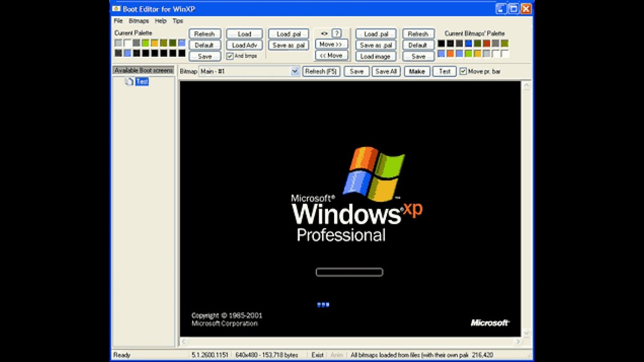Click Save as .pal button next to Load Adv
The image size is (644, 362).
coord(289,45)
